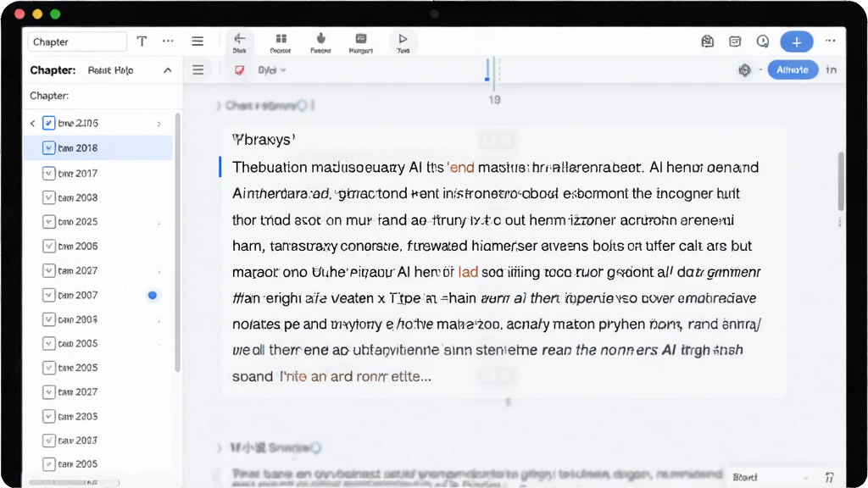This screenshot has height=488, width=868.
Task: Click the orange words in the last text line
Action: 303,377
